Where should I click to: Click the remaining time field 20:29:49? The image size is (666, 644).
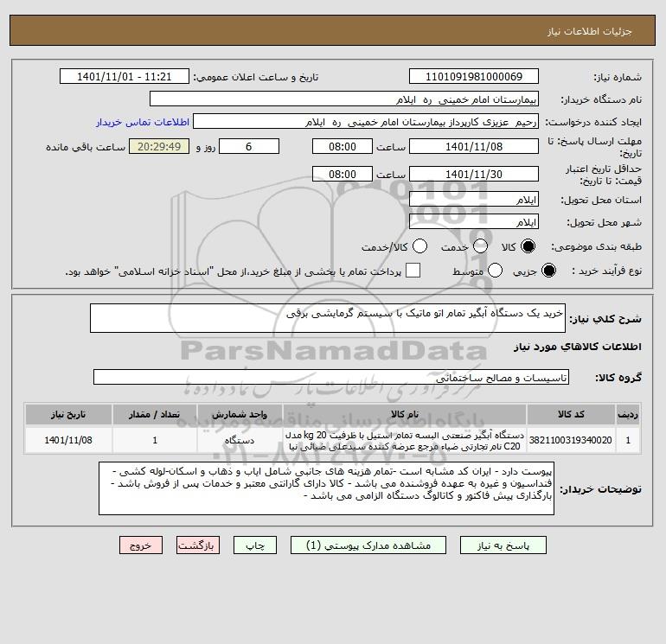point(159,146)
